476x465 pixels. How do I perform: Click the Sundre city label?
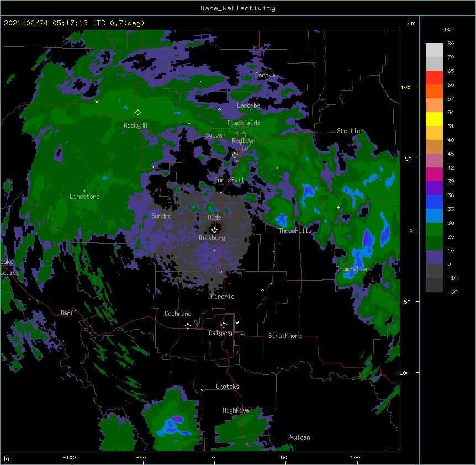(x=161, y=216)
